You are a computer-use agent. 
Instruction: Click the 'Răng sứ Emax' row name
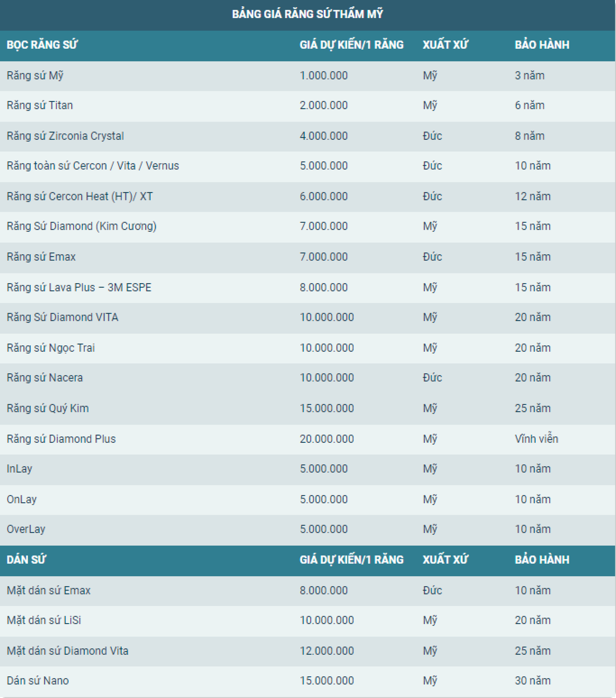41,257
